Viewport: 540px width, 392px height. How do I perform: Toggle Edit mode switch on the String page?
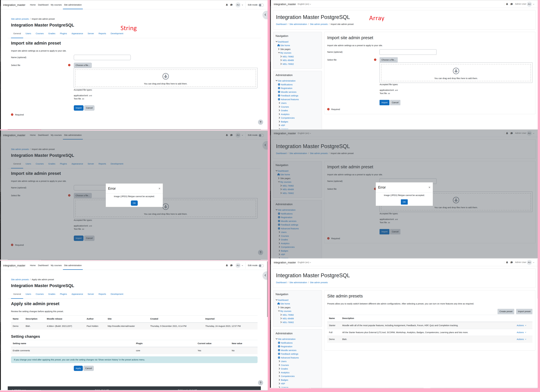261,5
